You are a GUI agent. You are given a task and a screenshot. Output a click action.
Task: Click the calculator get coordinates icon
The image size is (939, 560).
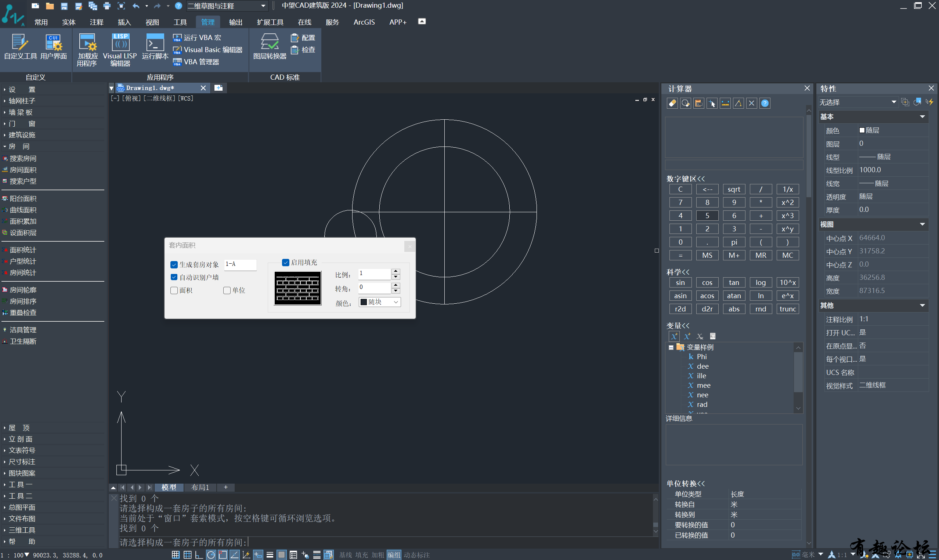click(712, 104)
